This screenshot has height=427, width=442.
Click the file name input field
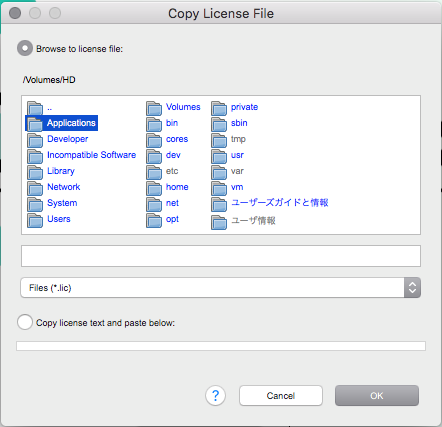(x=221, y=256)
